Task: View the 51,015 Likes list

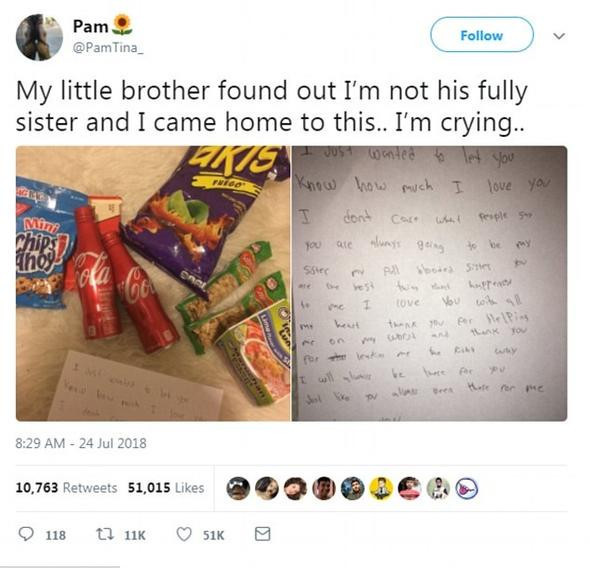Action: tap(166, 488)
